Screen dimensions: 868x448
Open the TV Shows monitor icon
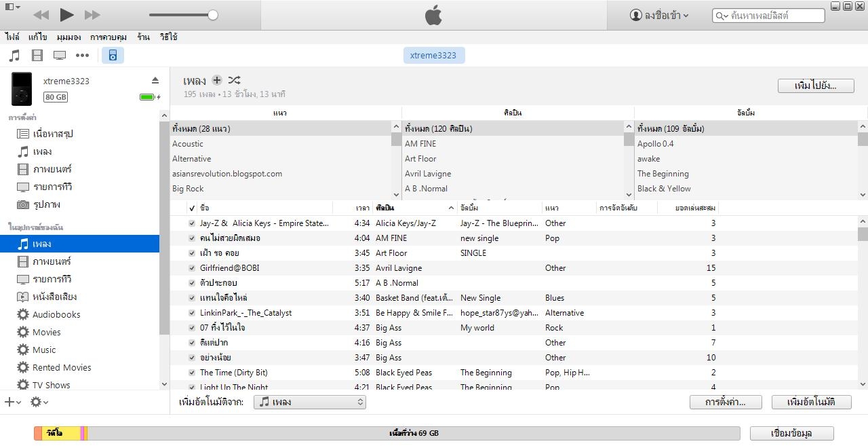click(x=60, y=56)
